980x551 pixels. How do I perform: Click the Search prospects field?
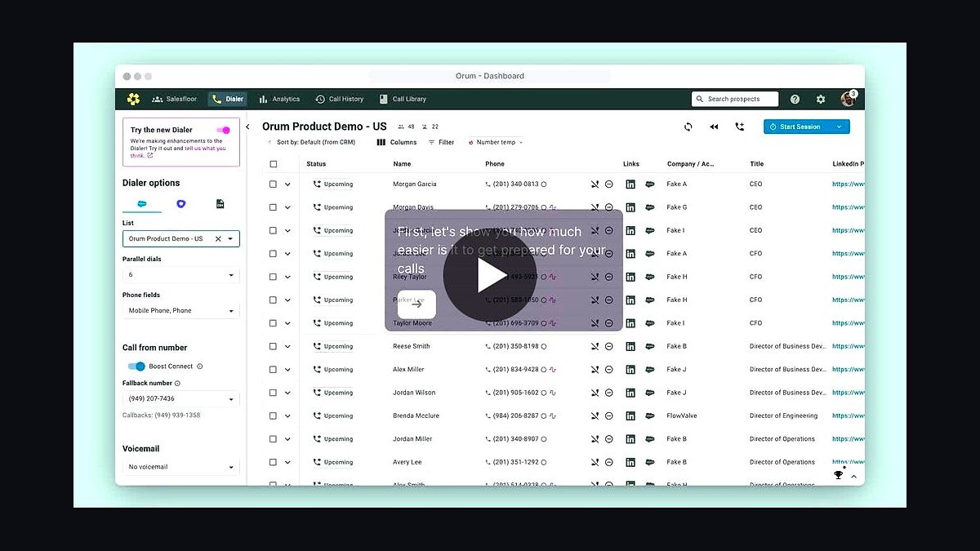[x=736, y=99]
